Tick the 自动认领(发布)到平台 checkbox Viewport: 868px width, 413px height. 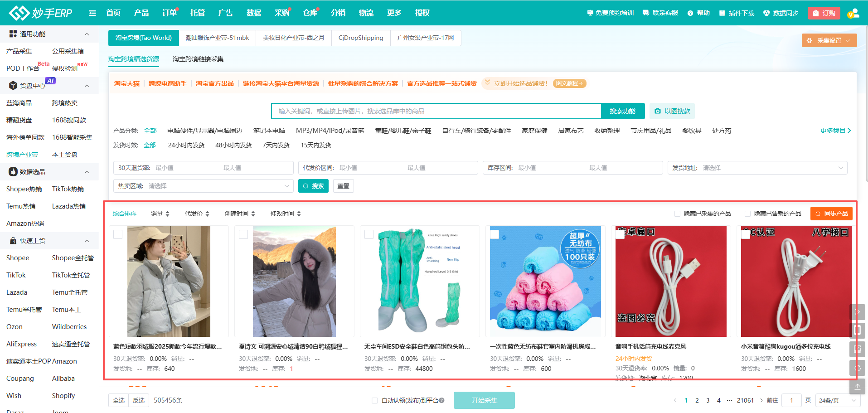[x=374, y=400]
